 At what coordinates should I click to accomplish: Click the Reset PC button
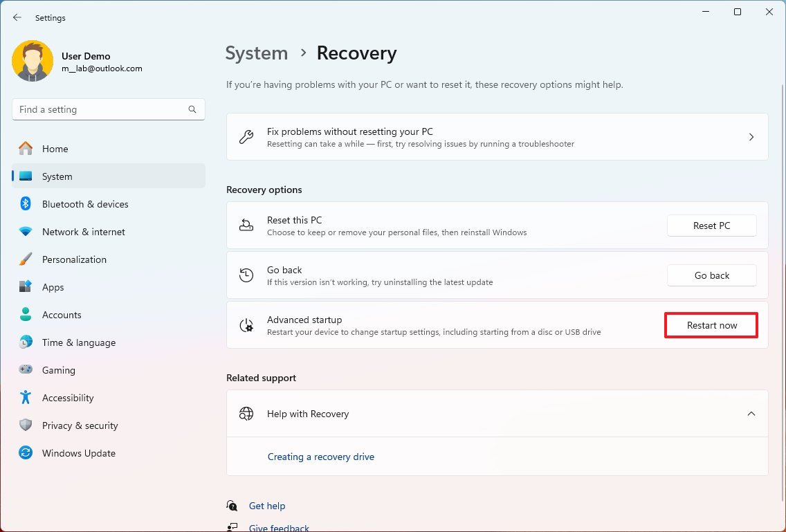point(711,226)
